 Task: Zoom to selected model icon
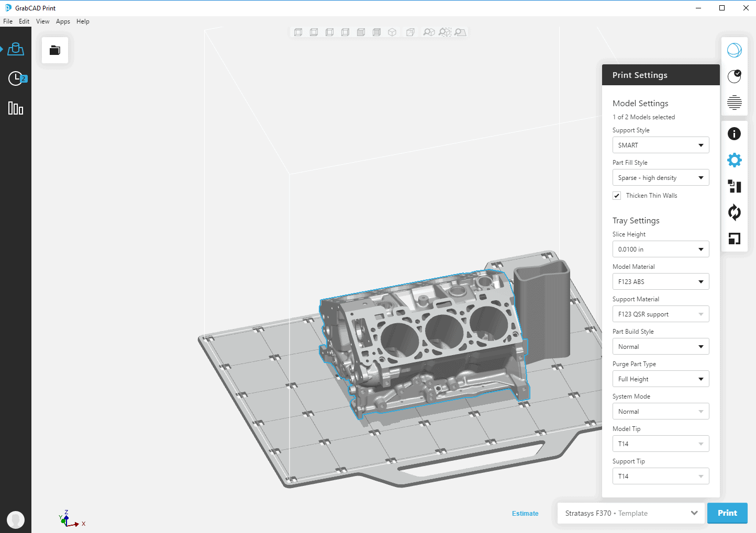tap(444, 32)
